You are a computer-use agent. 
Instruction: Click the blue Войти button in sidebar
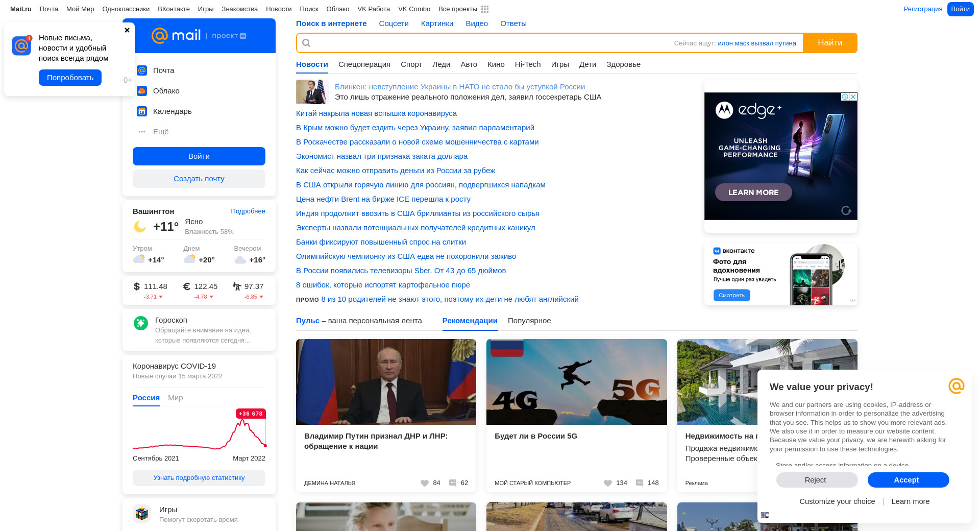pos(199,156)
